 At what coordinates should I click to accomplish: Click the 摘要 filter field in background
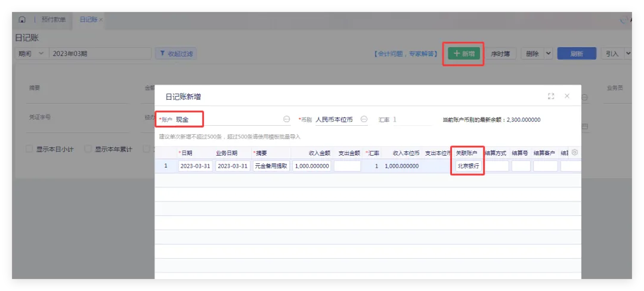pyautogui.click(x=78, y=93)
